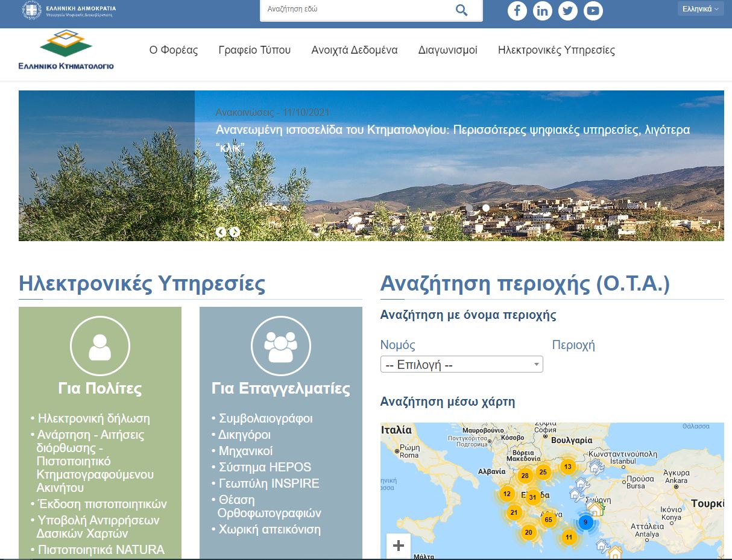Screen dimensions: 732x560
Task: Click the group icon above Για Επαγγελματίες
Action: (x=280, y=345)
